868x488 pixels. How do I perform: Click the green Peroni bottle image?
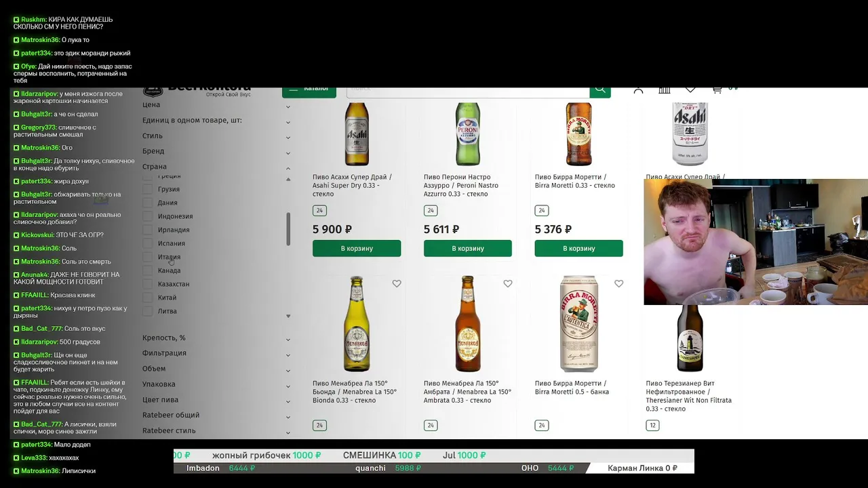click(x=468, y=134)
